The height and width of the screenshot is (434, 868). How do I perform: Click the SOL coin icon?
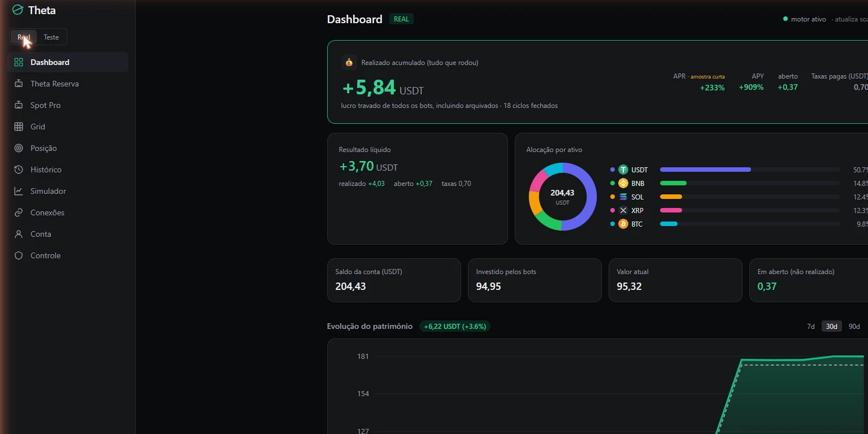coord(623,197)
